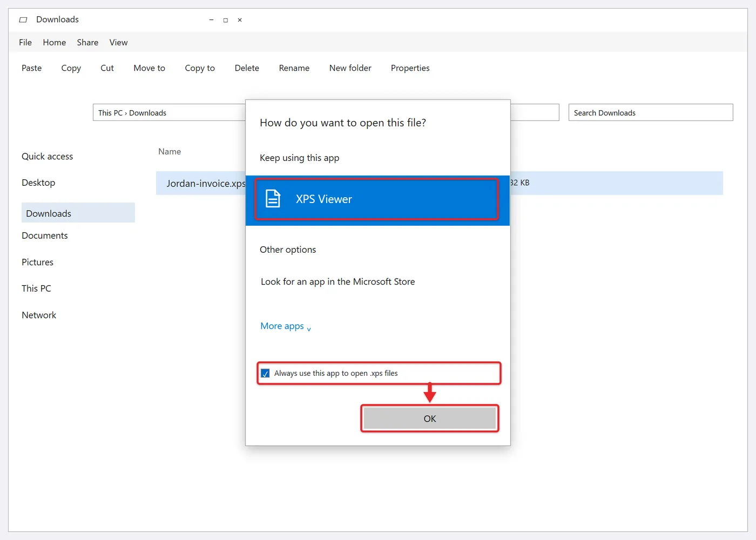Select Downloads in sidebar
Viewport: 756px width, 540px height.
(x=78, y=213)
